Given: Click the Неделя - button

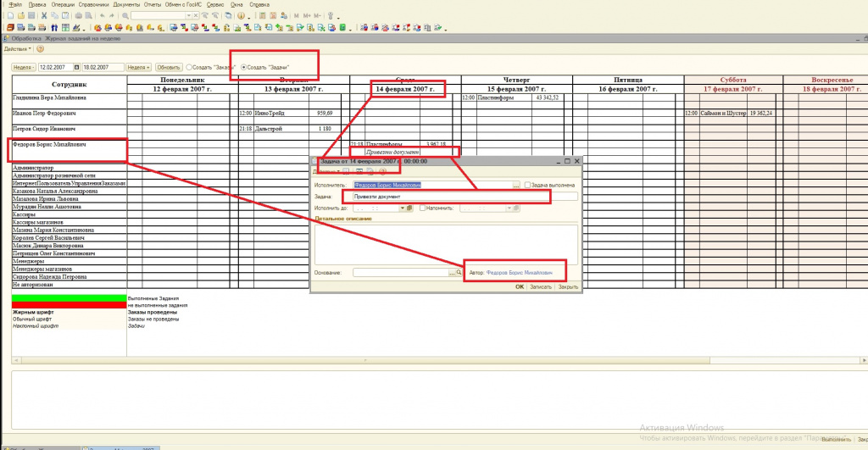Looking at the screenshot, I should click(24, 67).
